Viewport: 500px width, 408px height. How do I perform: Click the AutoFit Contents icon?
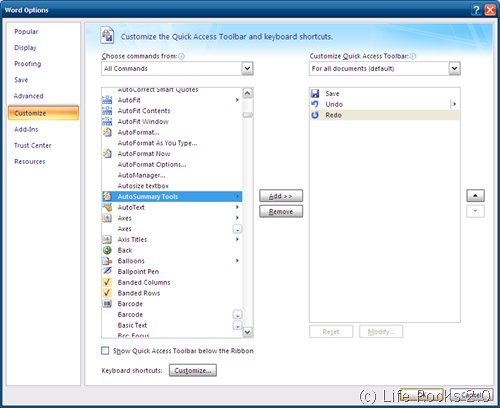click(x=107, y=110)
